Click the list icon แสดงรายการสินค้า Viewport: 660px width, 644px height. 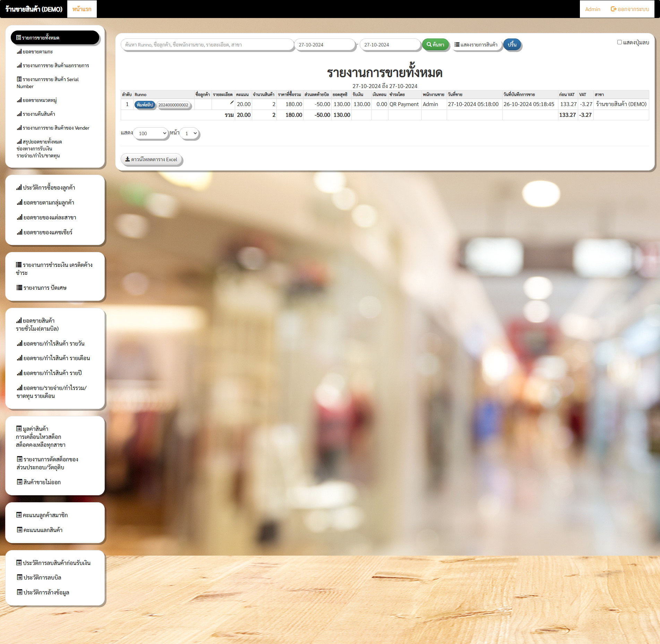tap(457, 45)
